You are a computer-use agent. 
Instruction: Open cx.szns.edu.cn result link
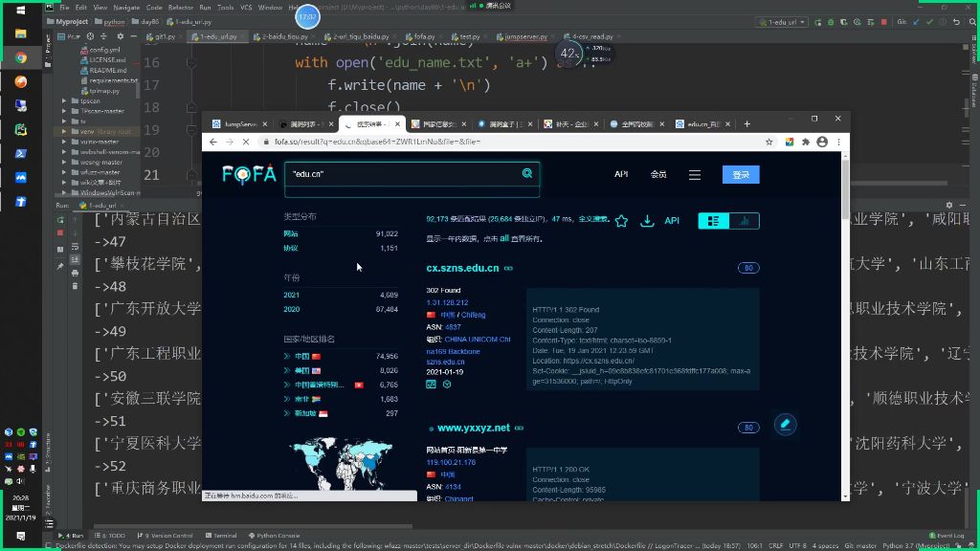tap(462, 268)
